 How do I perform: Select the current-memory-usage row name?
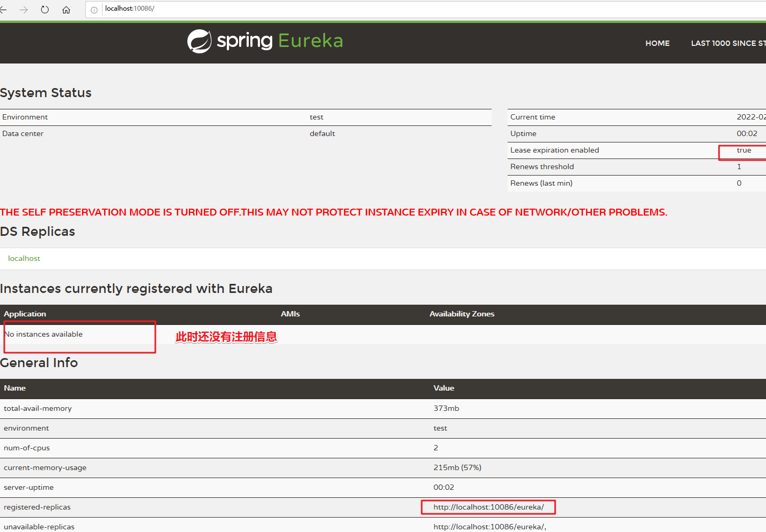click(45, 467)
